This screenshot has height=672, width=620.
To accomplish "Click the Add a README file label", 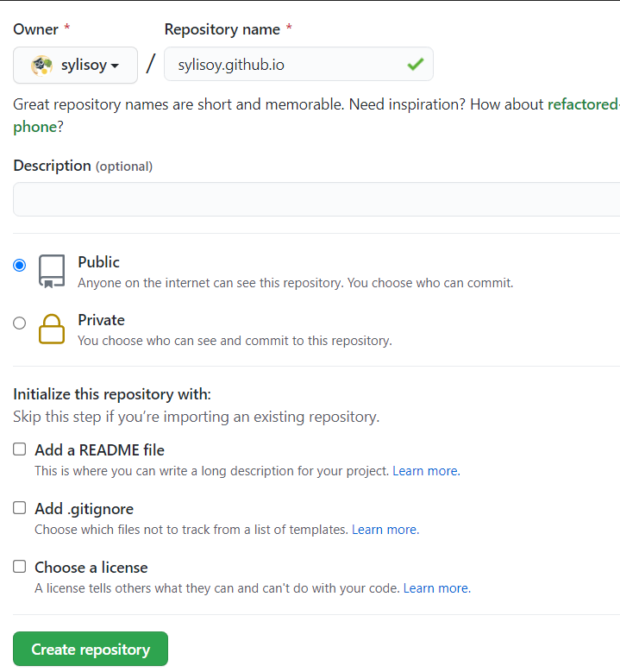I will coord(99,450).
